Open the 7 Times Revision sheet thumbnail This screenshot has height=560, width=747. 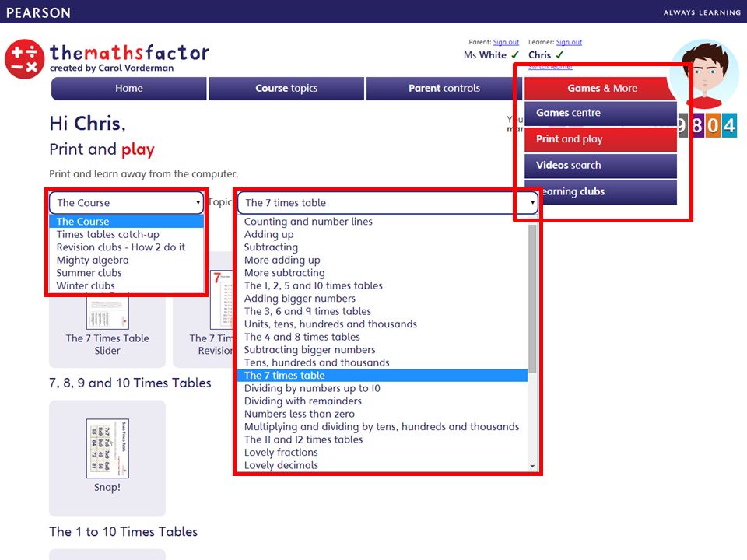(x=222, y=299)
